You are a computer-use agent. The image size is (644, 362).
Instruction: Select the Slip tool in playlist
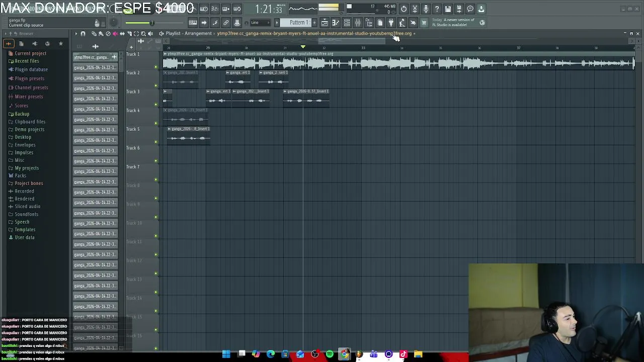[x=122, y=34]
